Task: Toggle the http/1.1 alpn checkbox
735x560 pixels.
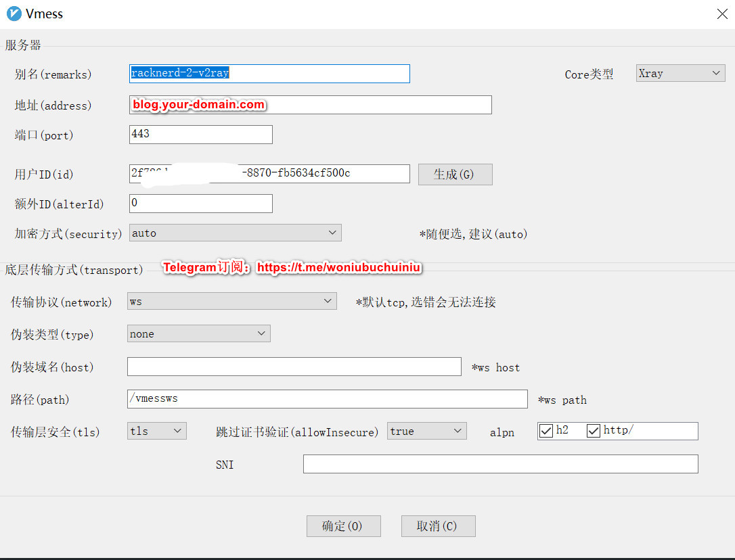Action: pos(594,431)
